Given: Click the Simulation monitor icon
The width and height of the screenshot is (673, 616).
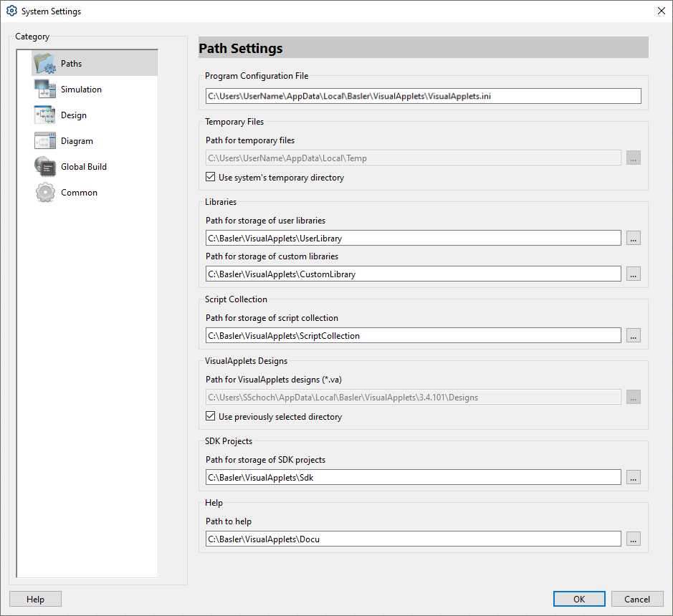Looking at the screenshot, I should pyautogui.click(x=44, y=90).
